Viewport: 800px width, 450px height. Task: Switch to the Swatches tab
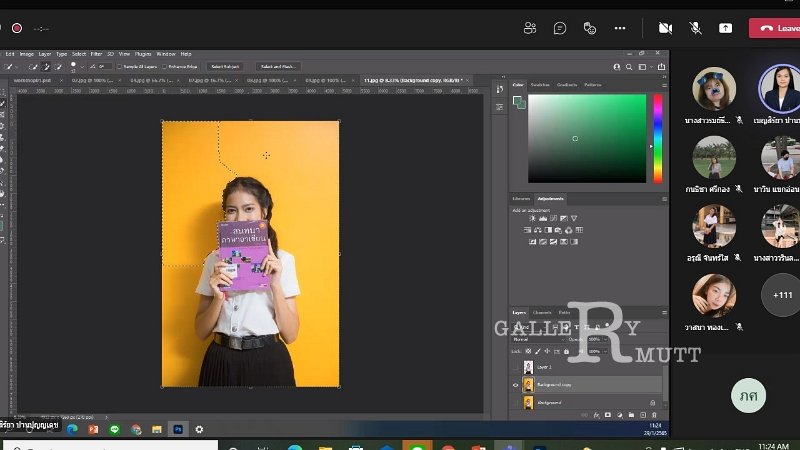point(540,85)
